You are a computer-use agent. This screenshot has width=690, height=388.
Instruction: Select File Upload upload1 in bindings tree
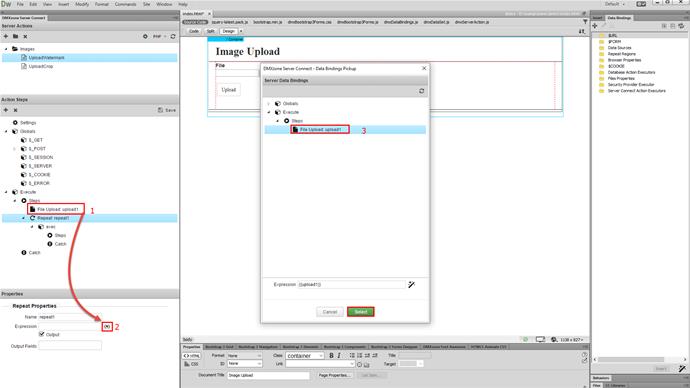(320, 129)
